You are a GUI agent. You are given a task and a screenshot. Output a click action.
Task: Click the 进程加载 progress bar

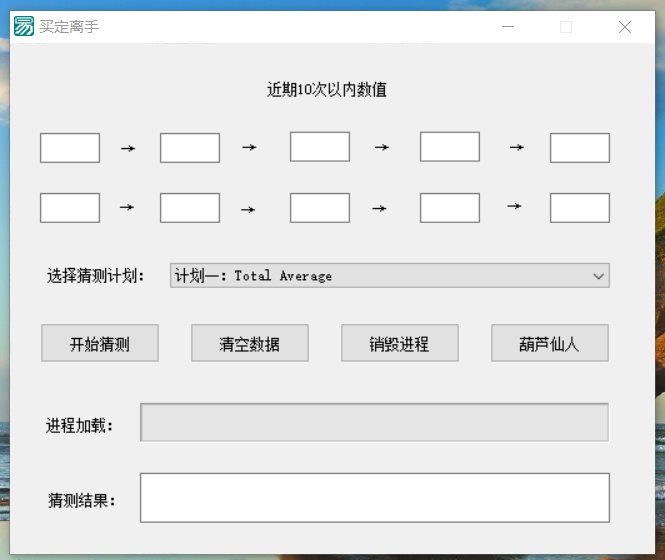[x=374, y=422]
